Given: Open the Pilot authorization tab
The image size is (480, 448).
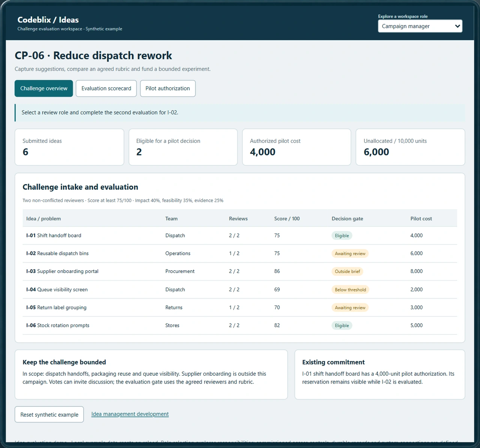Looking at the screenshot, I should (168, 88).
